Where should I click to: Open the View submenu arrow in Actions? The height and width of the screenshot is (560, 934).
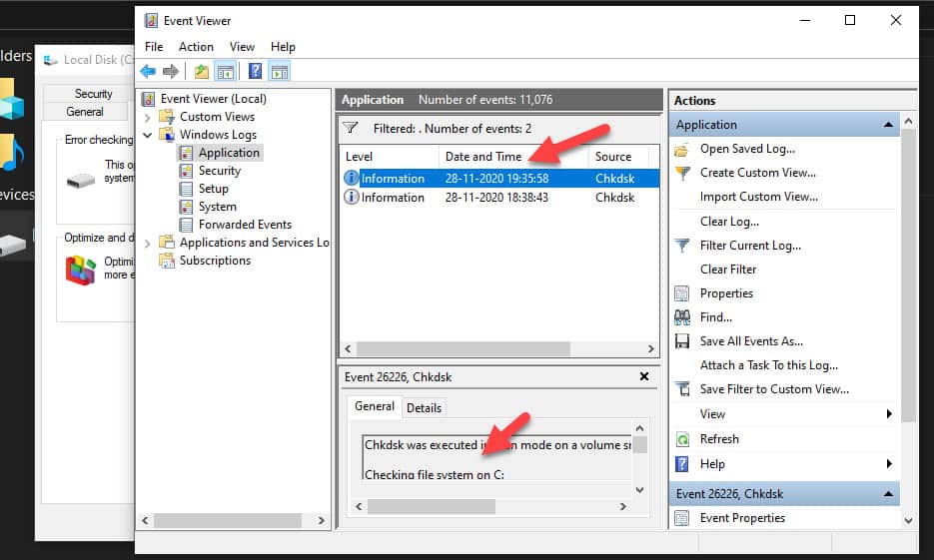click(889, 413)
